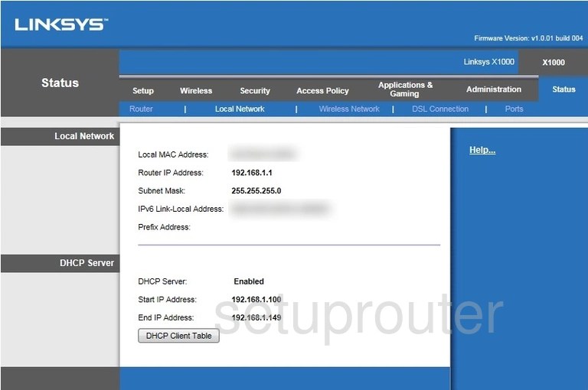Click subnet mask value 255.255.255.0
This screenshot has height=390, width=588.
256,190
